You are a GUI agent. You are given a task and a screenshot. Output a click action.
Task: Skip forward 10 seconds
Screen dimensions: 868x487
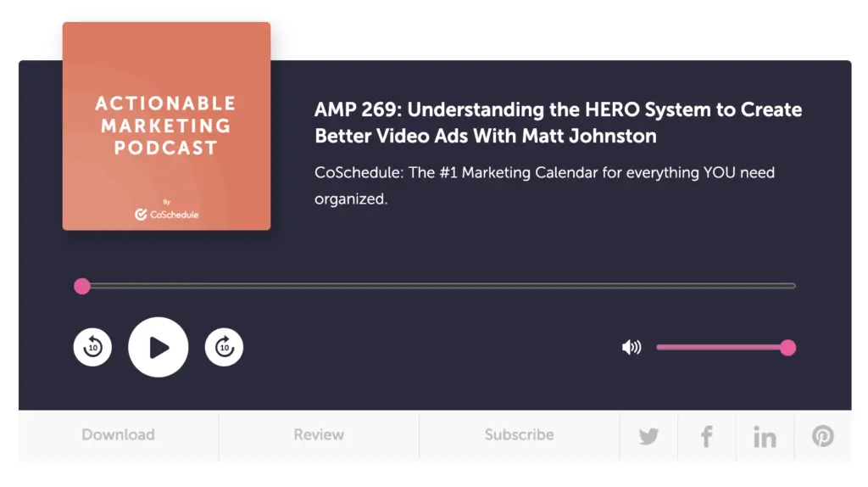pos(224,347)
